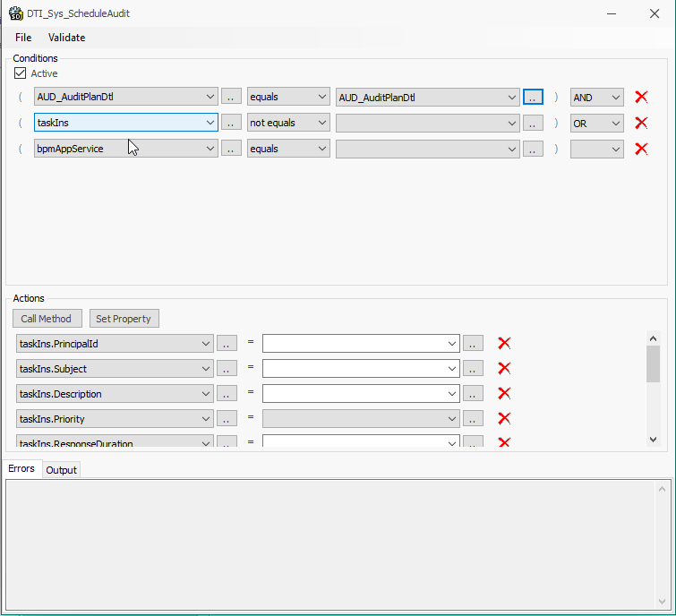Remove the taskIns.ResponseDuration action
Screen dimensions: 676x616
pos(504,441)
